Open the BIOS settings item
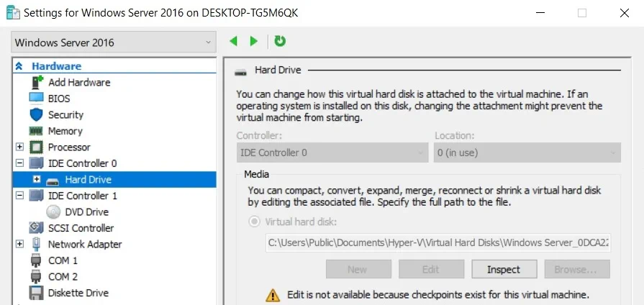 59,99
